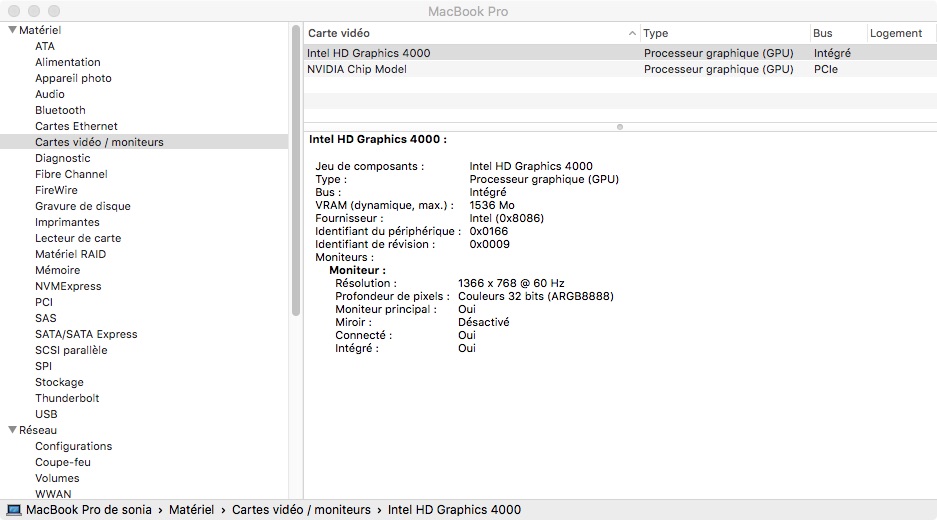
Task: Select FireWire in the sidebar
Action: tap(56, 190)
